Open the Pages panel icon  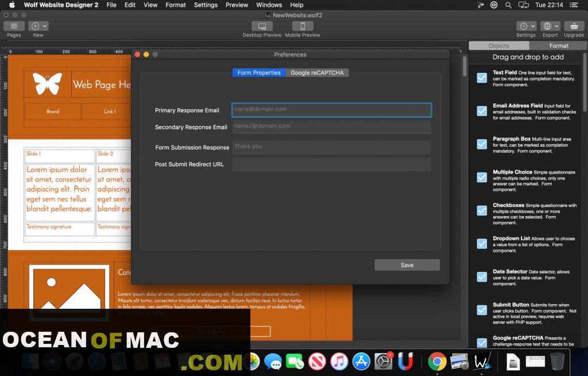14,26
